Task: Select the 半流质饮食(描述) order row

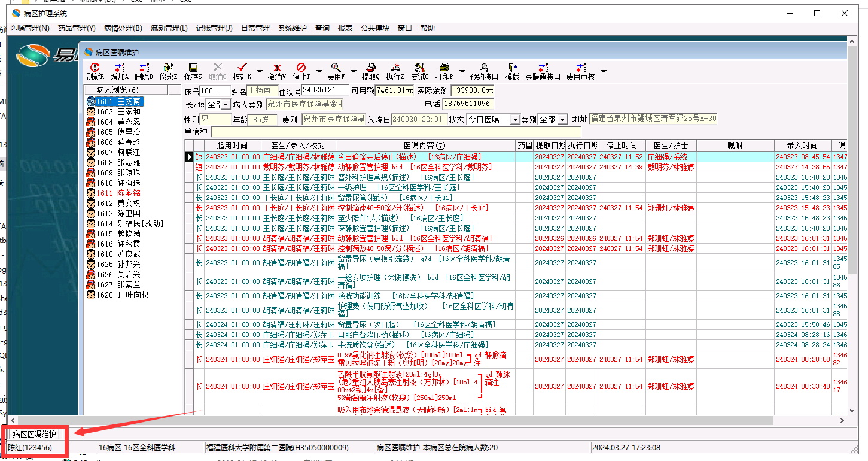Action: [516, 345]
